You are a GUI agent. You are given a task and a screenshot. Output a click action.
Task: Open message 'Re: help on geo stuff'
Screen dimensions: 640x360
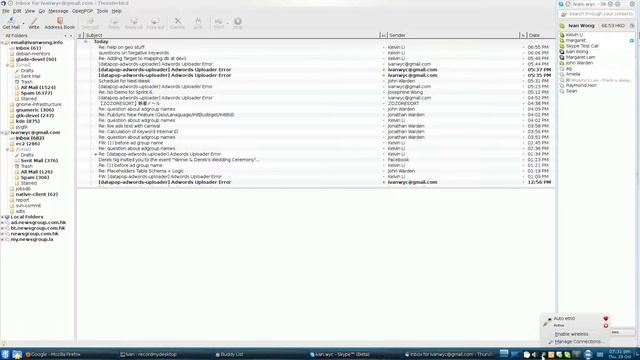[x=121, y=47]
